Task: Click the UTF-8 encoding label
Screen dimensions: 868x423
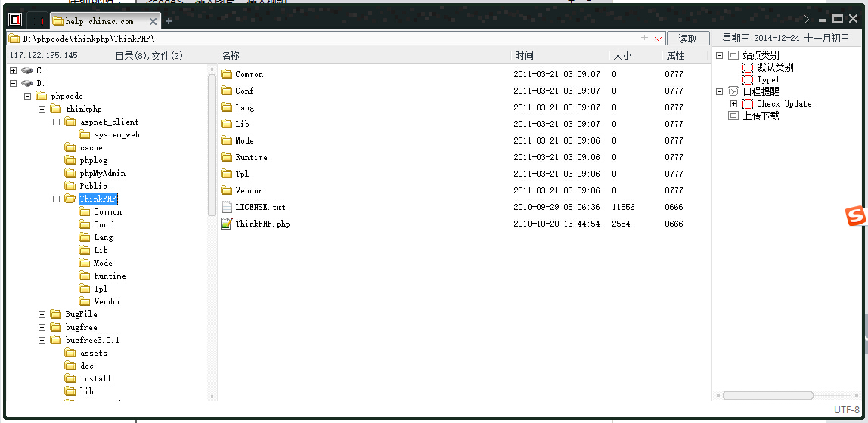Action: click(847, 409)
